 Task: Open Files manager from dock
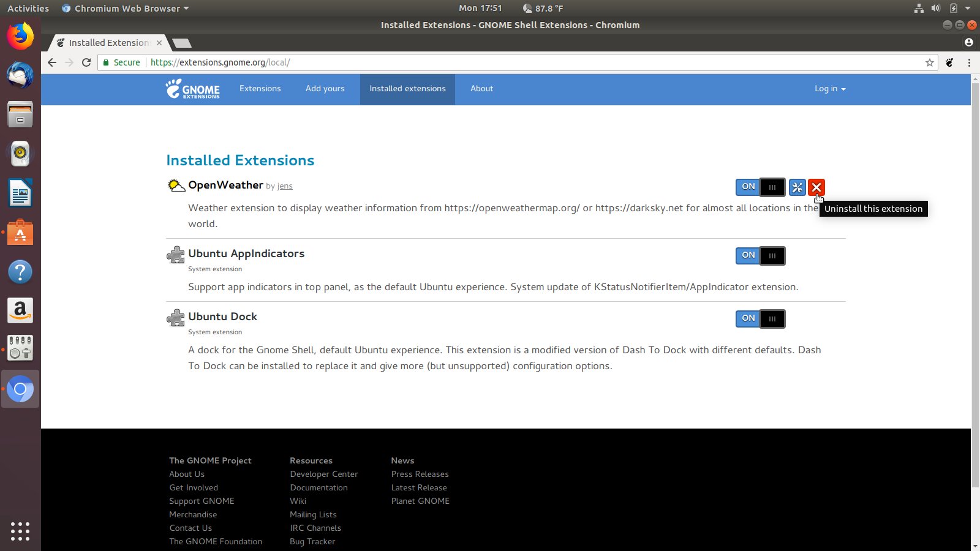[x=20, y=114]
